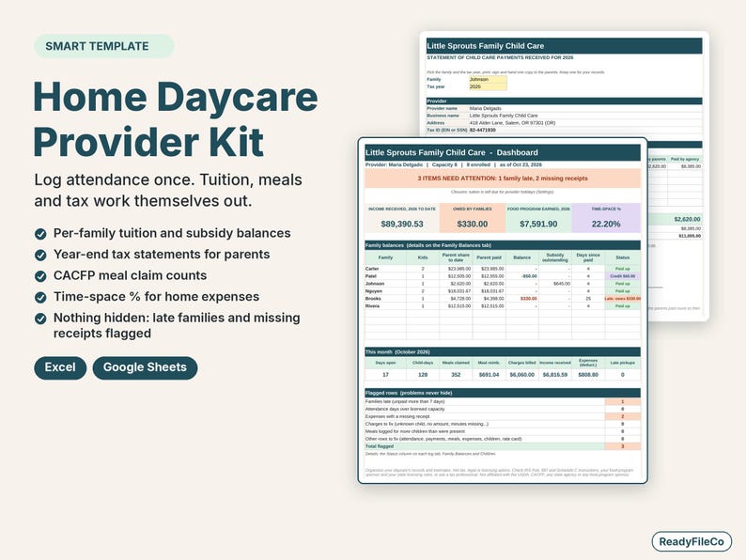Viewport: 746px width, 560px height.
Task: Click the Income received value $6,816.59
Action: click(554, 375)
